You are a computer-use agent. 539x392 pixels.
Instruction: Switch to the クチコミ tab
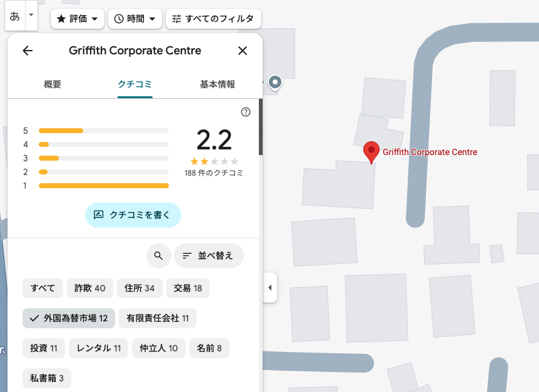135,84
